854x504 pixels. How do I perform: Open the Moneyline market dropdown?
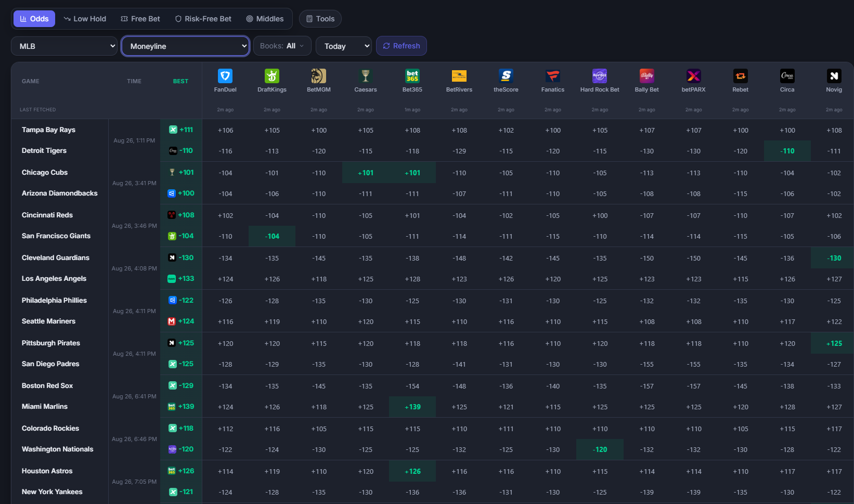pyautogui.click(x=186, y=46)
